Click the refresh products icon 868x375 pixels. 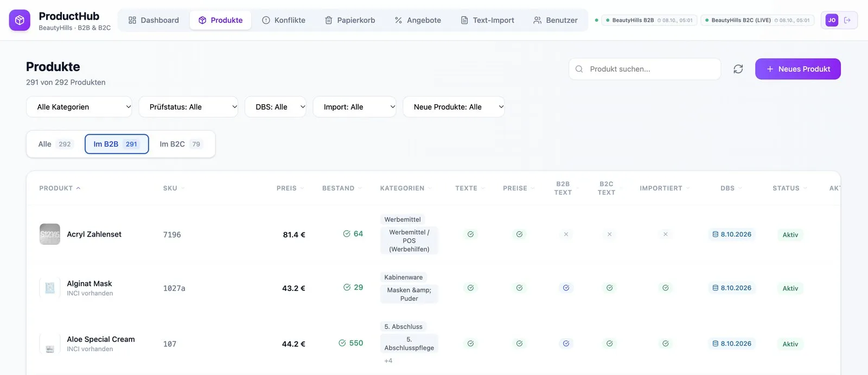[x=738, y=69]
